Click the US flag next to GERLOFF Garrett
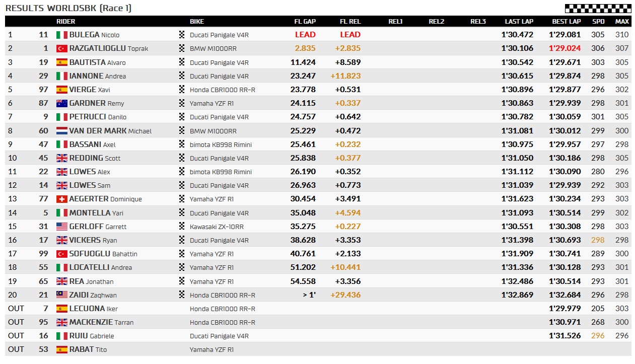The image size is (635, 364). click(61, 227)
